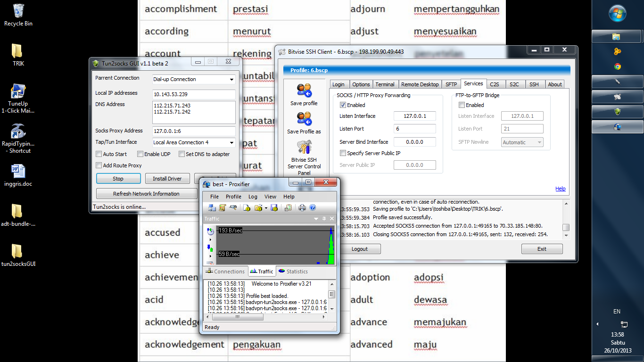The width and height of the screenshot is (644, 362).
Task: Open Parrent Connection dropdown
Action: point(231,79)
